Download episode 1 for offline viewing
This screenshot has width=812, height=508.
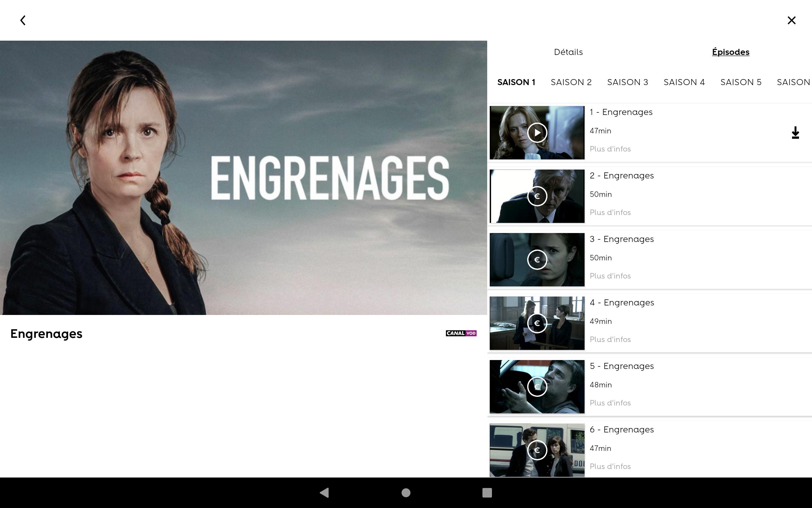click(x=795, y=133)
